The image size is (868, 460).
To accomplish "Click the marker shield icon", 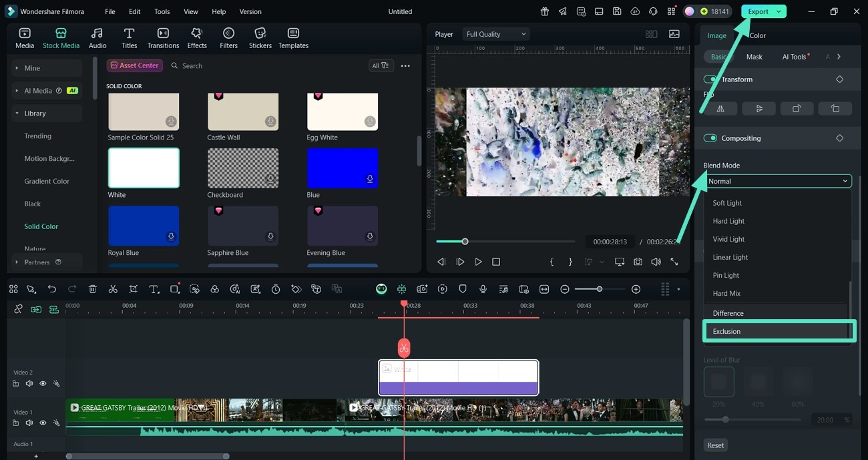I will 463,289.
